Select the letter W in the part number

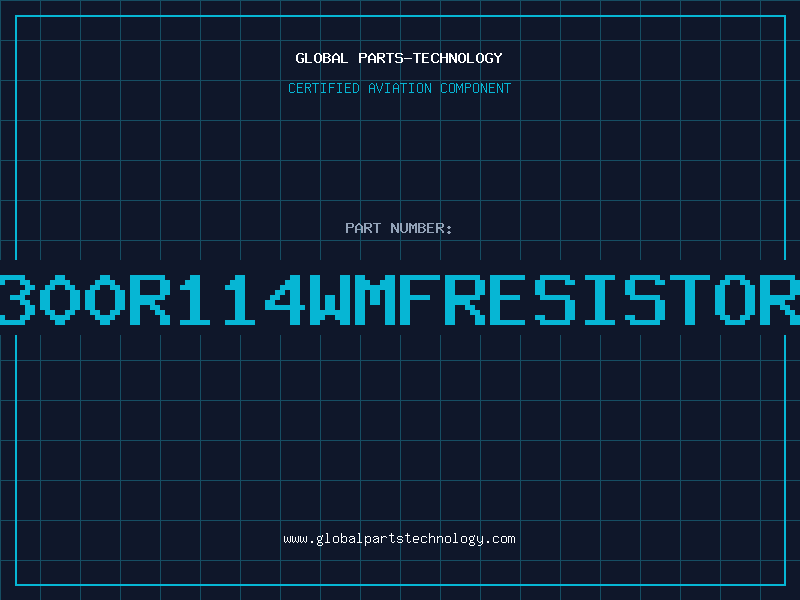330,299
